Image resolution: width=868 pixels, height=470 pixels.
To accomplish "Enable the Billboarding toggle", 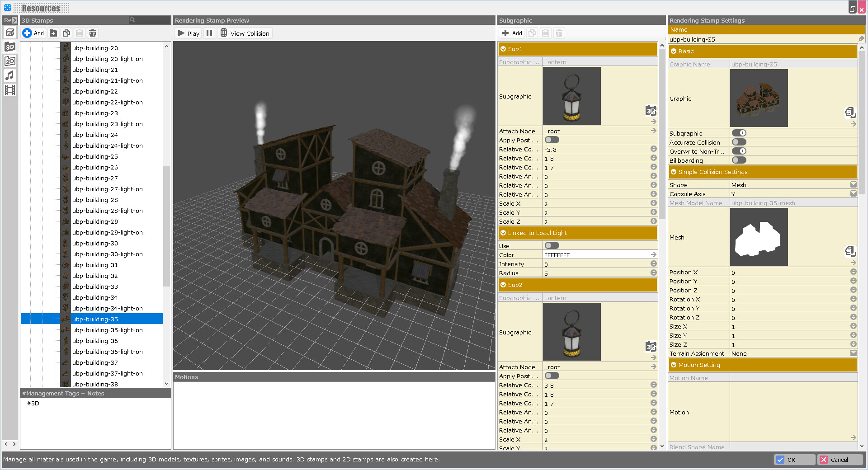I will (x=739, y=160).
